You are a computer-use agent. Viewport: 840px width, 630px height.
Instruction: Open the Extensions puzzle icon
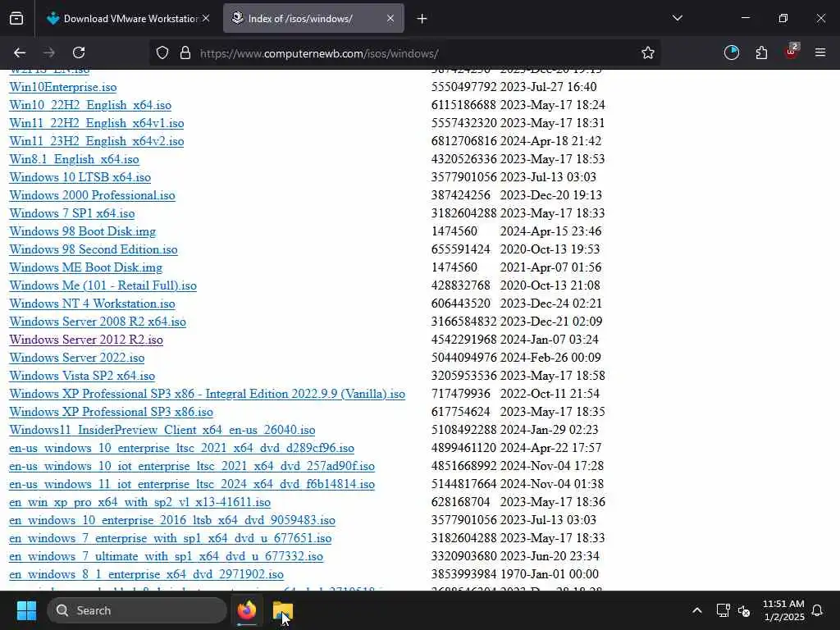point(761,52)
